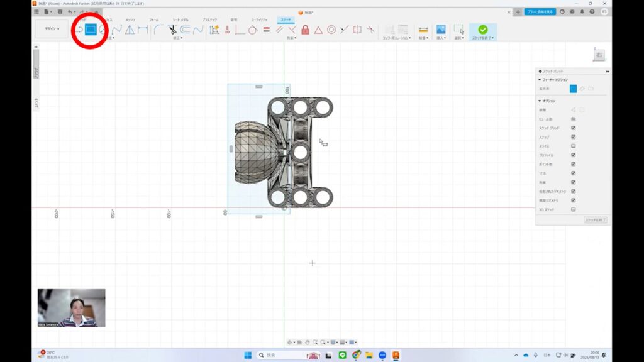Choose 3-point rectangle option in Sketch Palette
The height and width of the screenshot is (362, 644).
click(582, 89)
